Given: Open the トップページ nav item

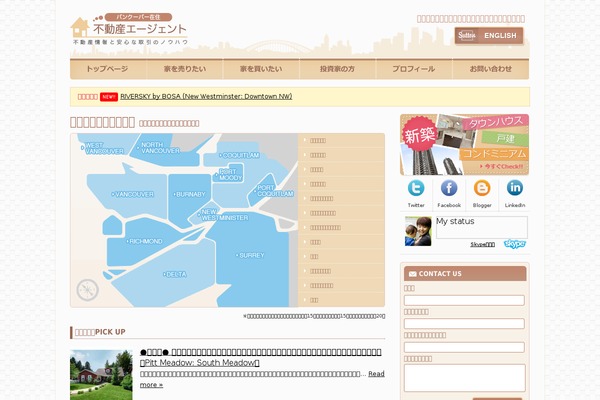Looking at the screenshot, I should pyautogui.click(x=108, y=69).
